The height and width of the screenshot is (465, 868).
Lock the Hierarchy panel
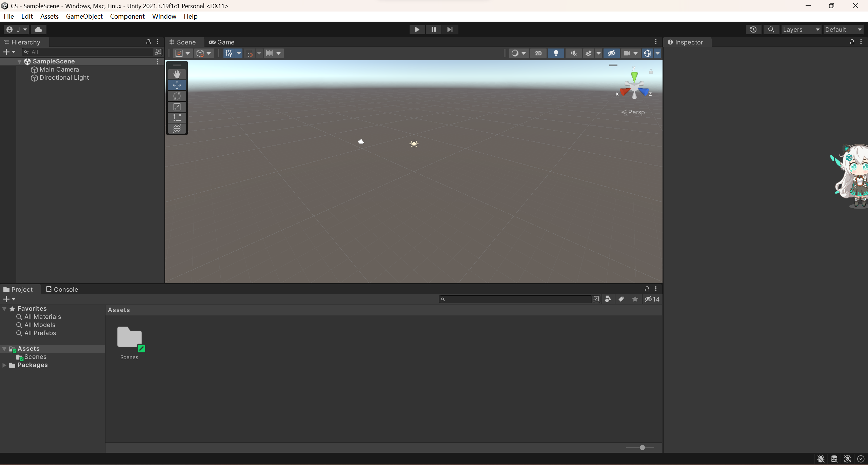click(148, 42)
